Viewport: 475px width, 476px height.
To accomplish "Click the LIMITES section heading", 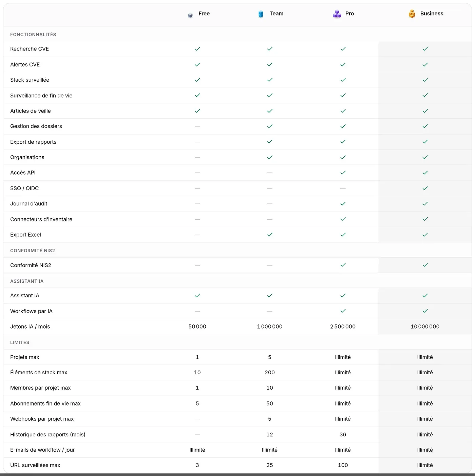I will (20, 342).
